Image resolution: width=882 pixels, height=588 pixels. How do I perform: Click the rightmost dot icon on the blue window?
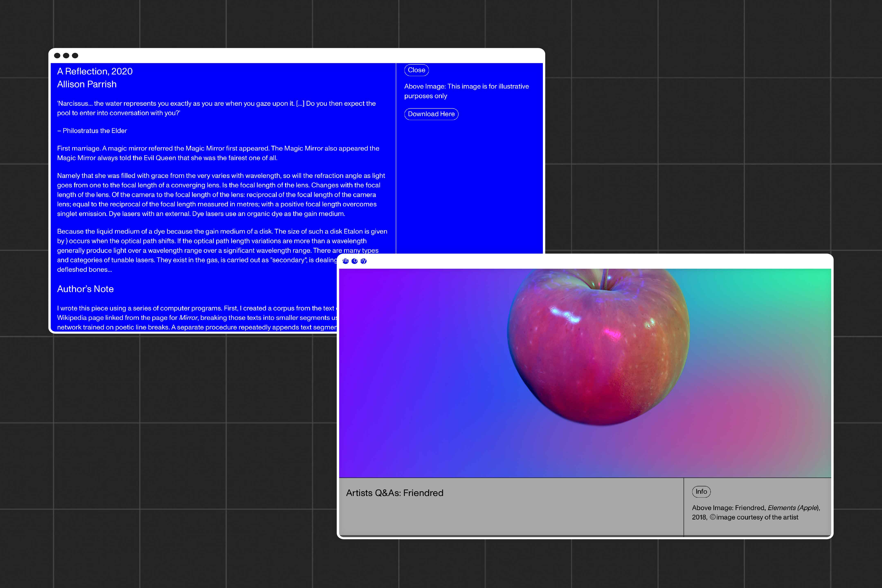tap(75, 55)
